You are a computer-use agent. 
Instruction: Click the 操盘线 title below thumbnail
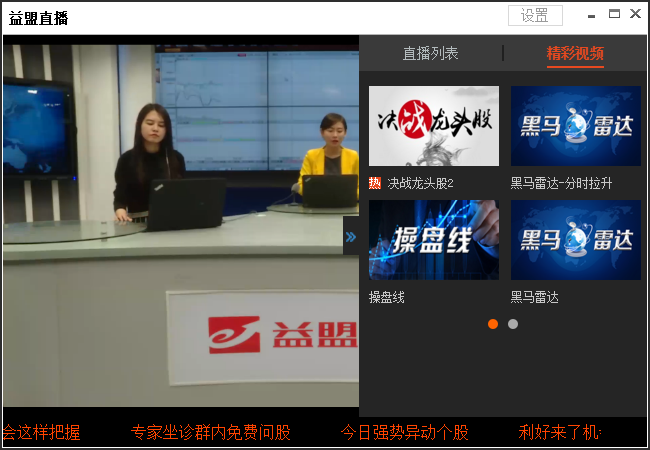pyautogui.click(x=386, y=297)
